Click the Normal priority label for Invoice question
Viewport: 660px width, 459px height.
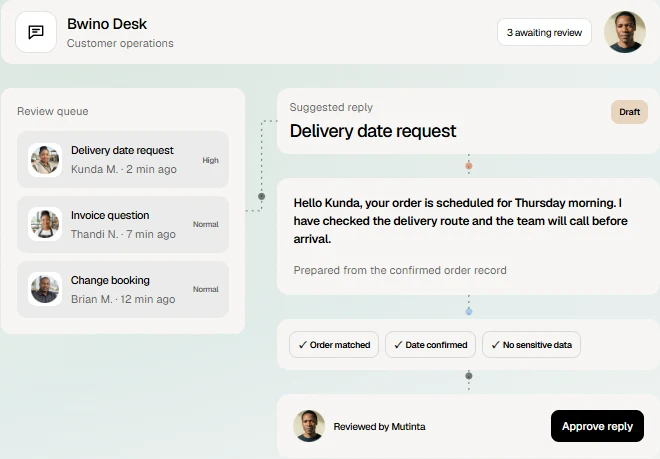(x=206, y=224)
